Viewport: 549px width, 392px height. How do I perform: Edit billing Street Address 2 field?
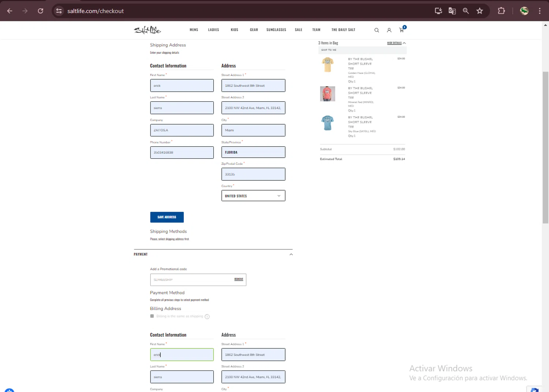pyautogui.click(x=253, y=377)
